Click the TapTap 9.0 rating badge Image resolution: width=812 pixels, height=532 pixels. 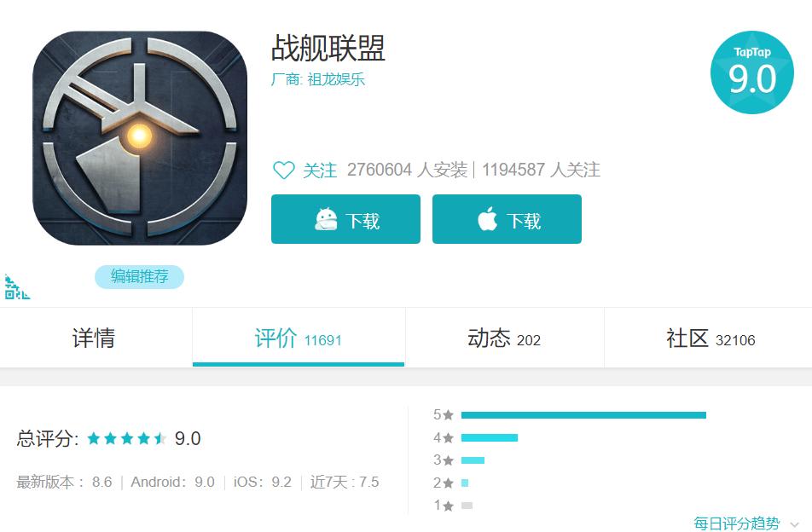coord(752,72)
